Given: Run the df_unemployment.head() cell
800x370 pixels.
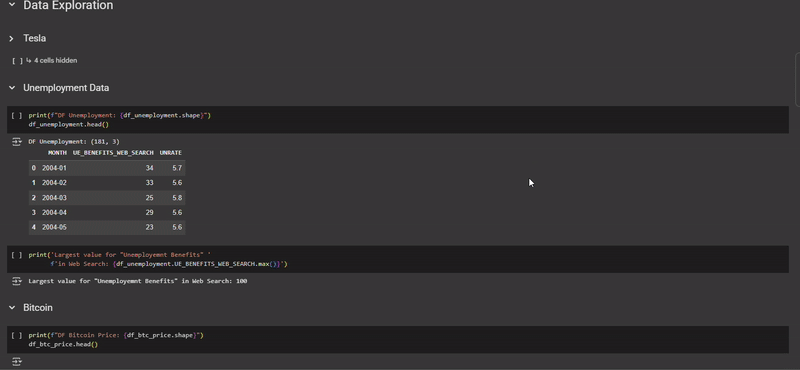Looking at the screenshot, I should (16, 116).
